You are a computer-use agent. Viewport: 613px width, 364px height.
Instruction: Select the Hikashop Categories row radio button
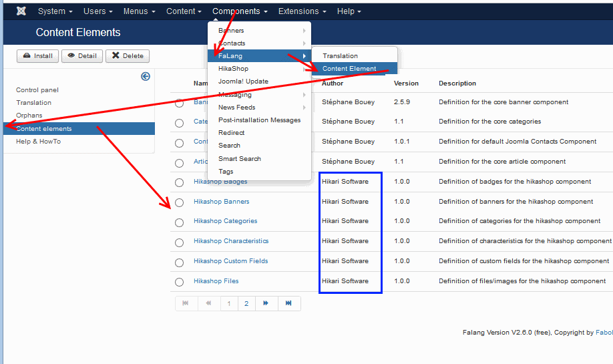coord(179,222)
